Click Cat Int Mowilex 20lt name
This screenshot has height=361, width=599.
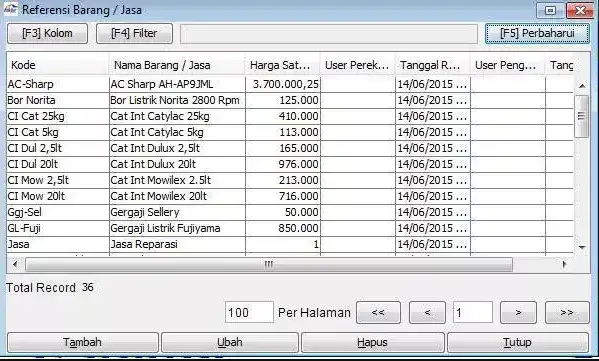click(x=159, y=196)
